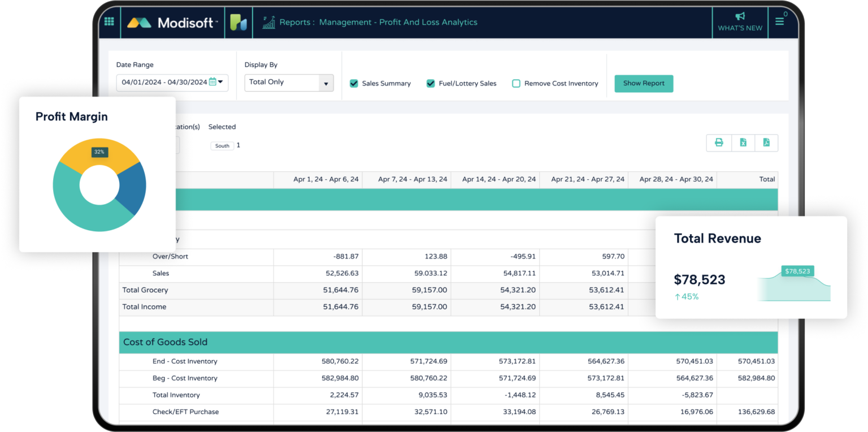868x432 pixels.
Task: Enable Remove Cost Inventory
Action: (x=516, y=83)
